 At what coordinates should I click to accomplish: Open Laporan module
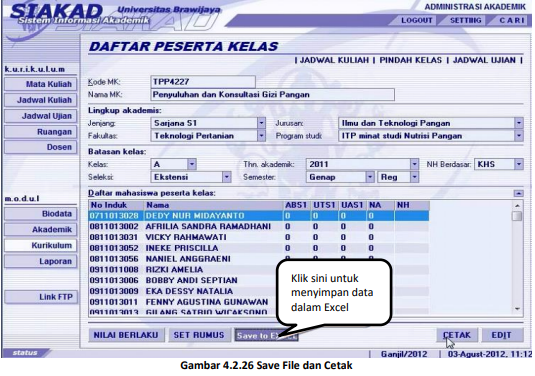[x=41, y=261]
